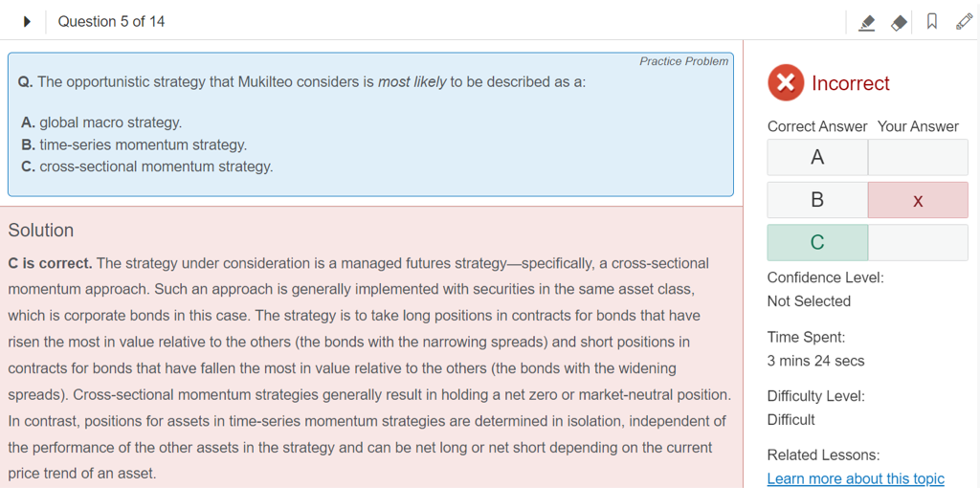
Task: Click the Correct Answer B cell
Action: click(817, 200)
